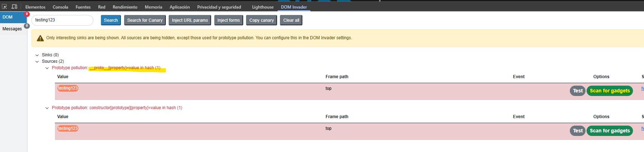This screenshot has height=152, width=644.
Task: Toggle the device toolbar icon
Action: pos(14,7)
